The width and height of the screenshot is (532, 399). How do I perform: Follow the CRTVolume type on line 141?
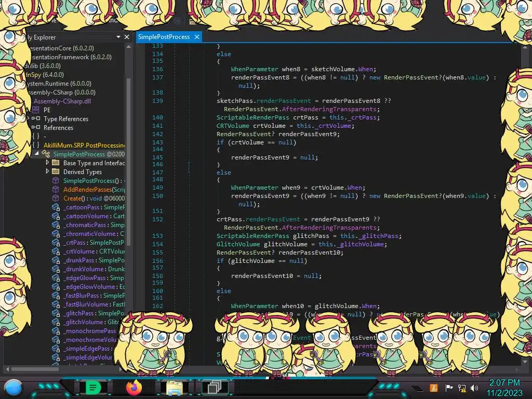pos(233,126)
